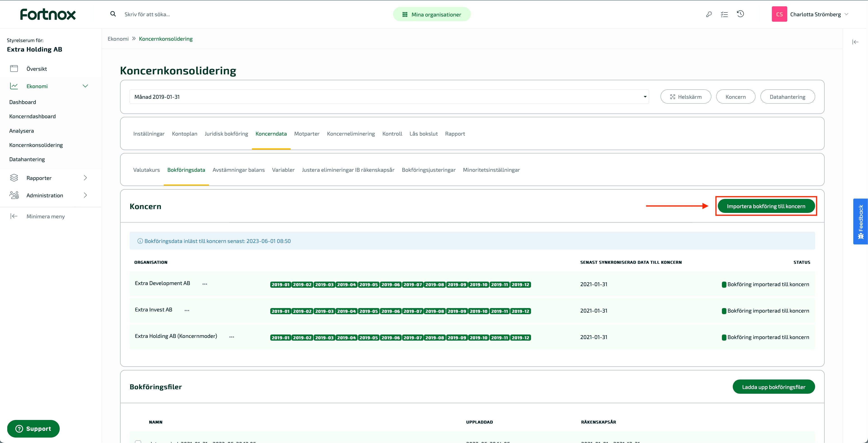Open the ellipsis menu for Extra Development AB
The height and width of the screenshot is (443, 868).
point(204,284)
